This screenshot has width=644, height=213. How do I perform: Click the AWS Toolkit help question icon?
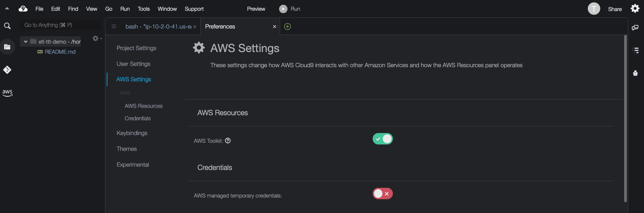click(228, 141)
